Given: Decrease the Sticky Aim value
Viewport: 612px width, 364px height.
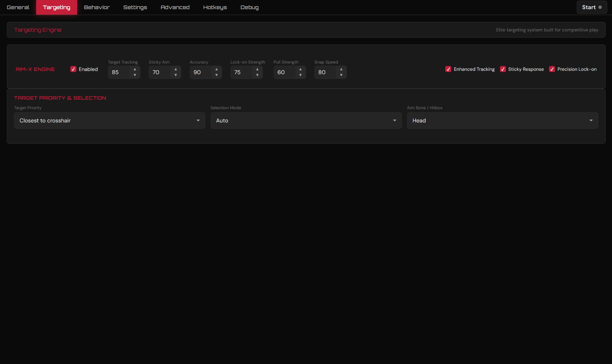Looking at the screenshot, I should [176, 76].
